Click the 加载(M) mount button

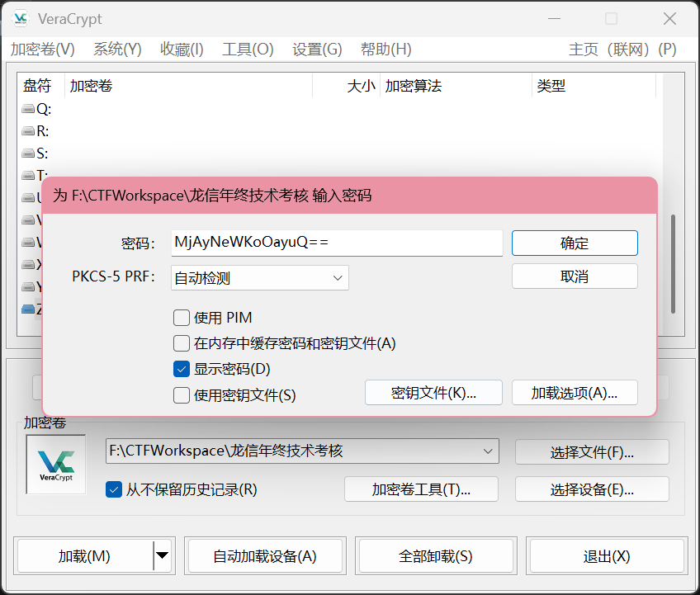click(84, 556)
